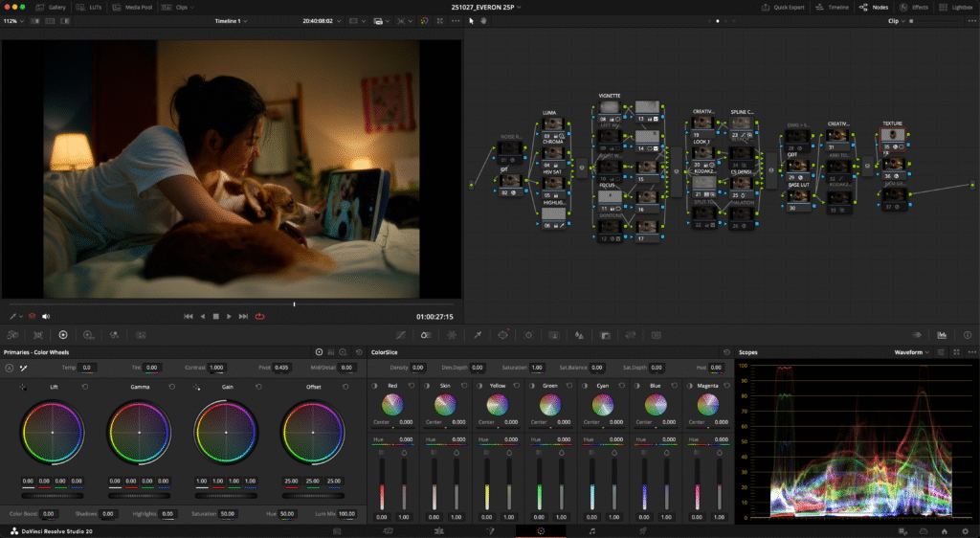Click the Contrast value field
This screenshot has width=980, height=538.
(217, 368)
